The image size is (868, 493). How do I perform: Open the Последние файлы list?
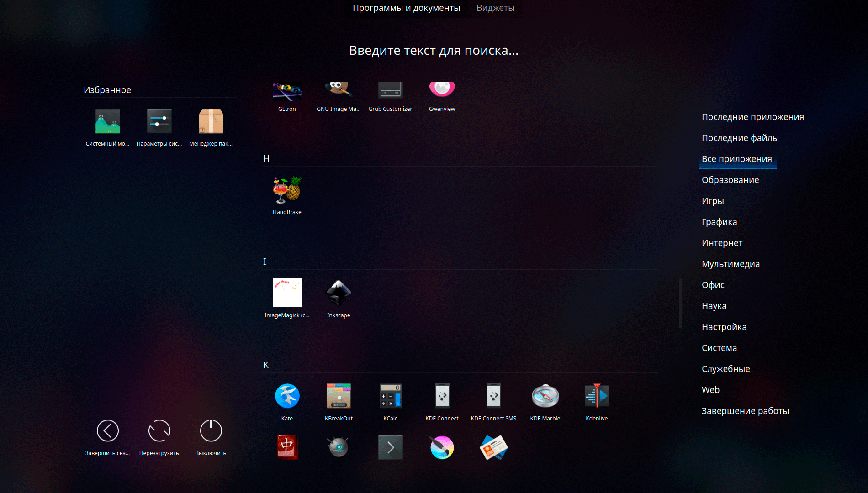coord(740,138)
